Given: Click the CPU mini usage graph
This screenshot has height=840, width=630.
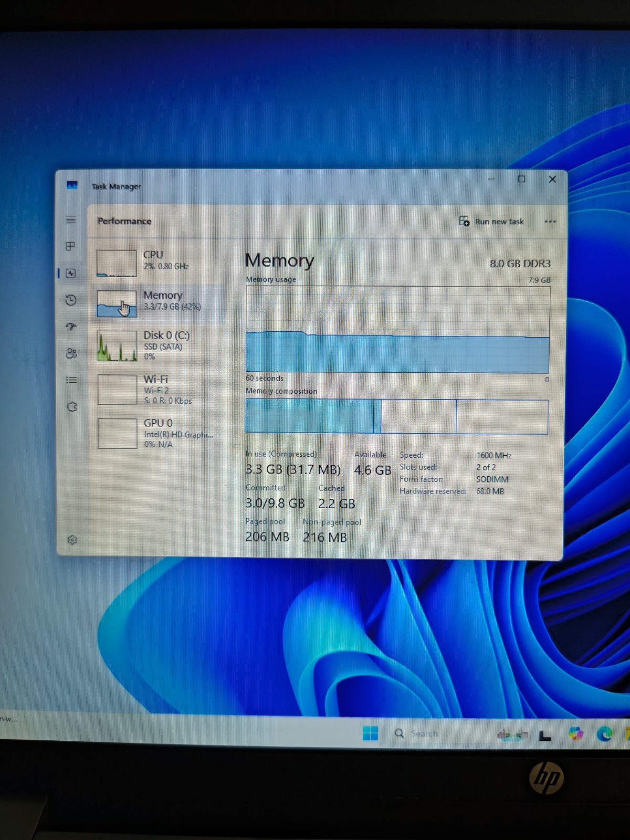Looking at the screenshot, I should (117, 263).
